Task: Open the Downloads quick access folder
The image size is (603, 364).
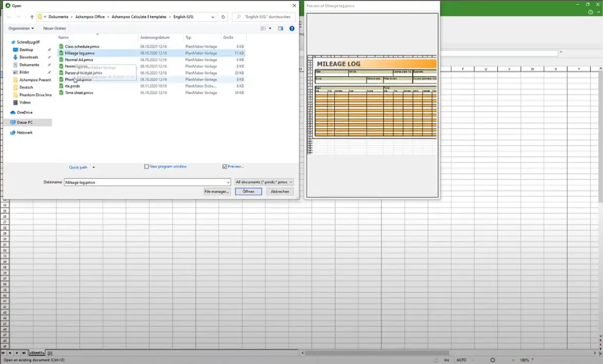Action: 29,57
